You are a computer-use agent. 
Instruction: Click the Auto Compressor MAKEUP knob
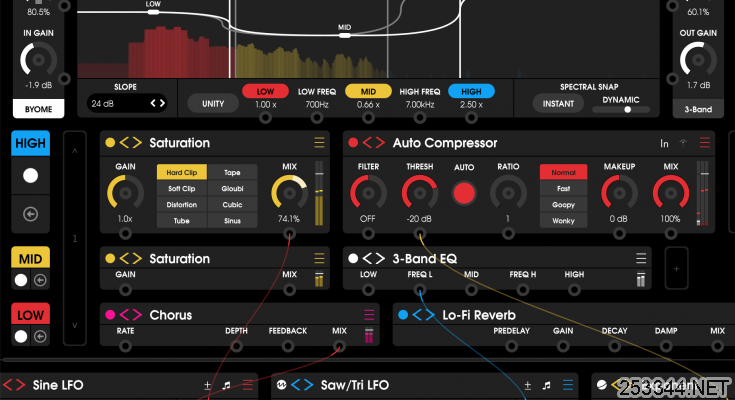pyautogui.click(x=619, y=193)
